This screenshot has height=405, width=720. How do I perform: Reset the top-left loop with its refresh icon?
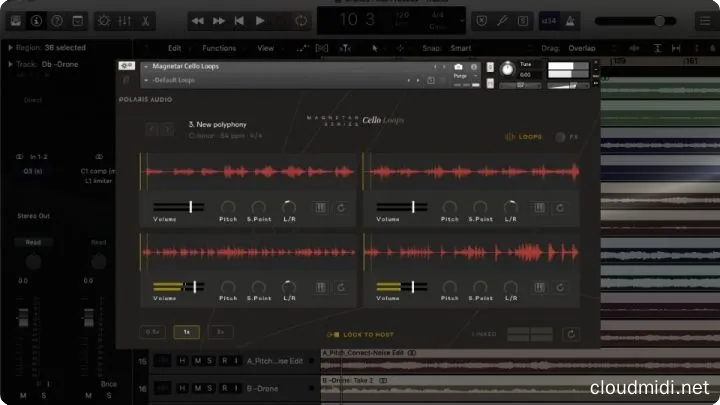pos(341,207)
